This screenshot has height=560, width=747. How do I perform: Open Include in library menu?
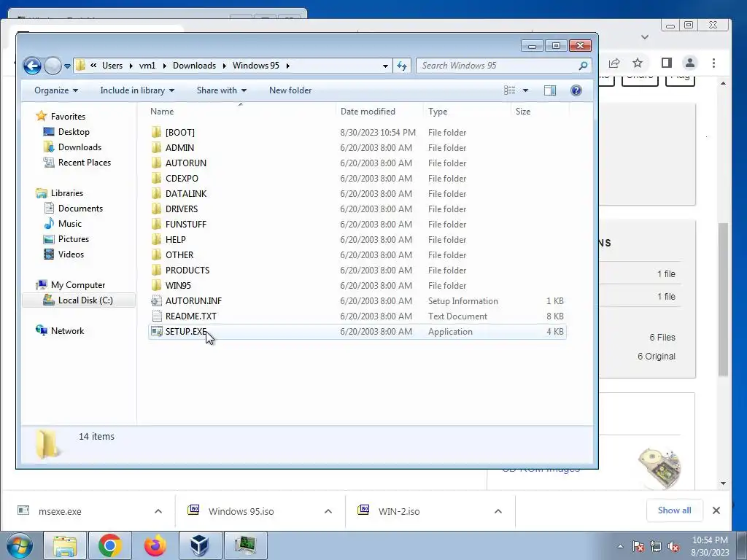(x=137, y=90)
